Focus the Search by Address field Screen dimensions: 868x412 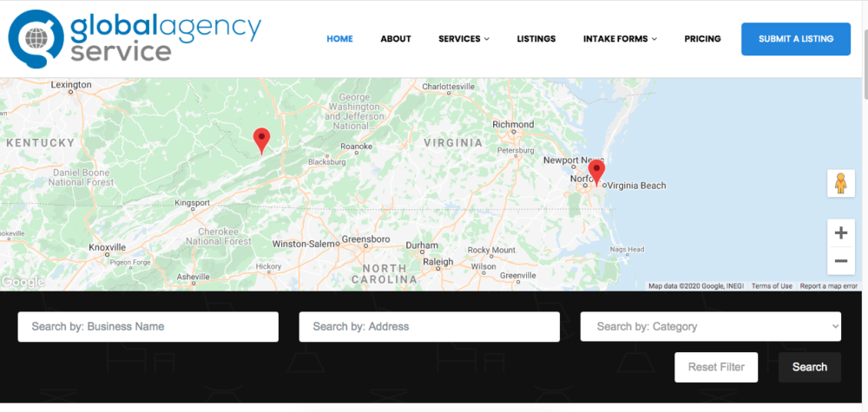pos(429,326)
